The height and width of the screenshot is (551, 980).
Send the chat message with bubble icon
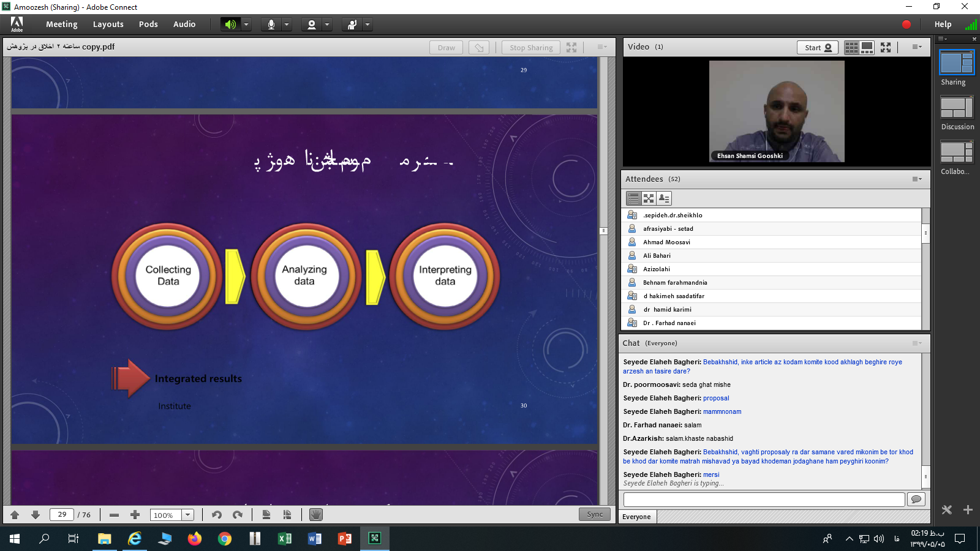pyautogui.click(x=916, y=500)
